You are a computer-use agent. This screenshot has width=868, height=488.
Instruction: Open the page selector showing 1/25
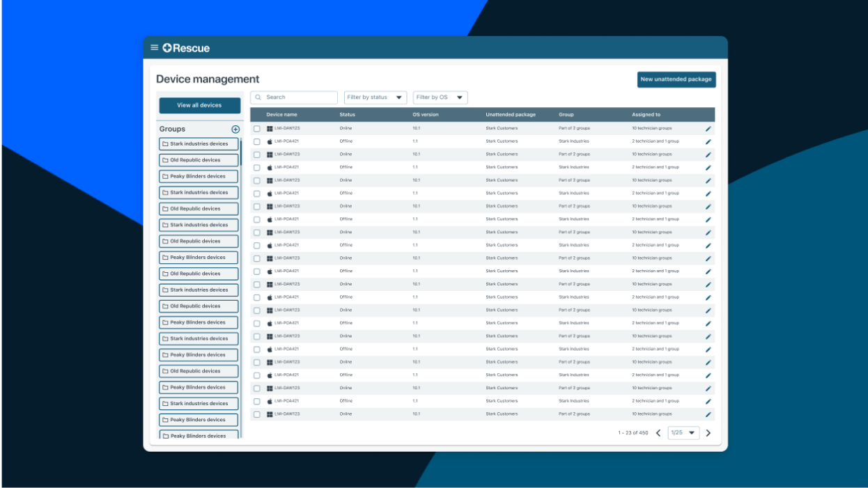[683, 432]
